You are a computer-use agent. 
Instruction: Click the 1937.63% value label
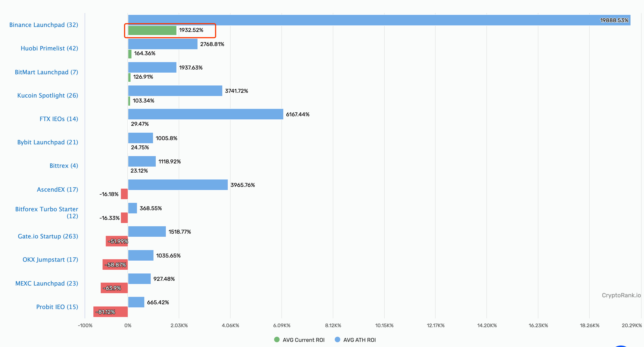[191, 67]
